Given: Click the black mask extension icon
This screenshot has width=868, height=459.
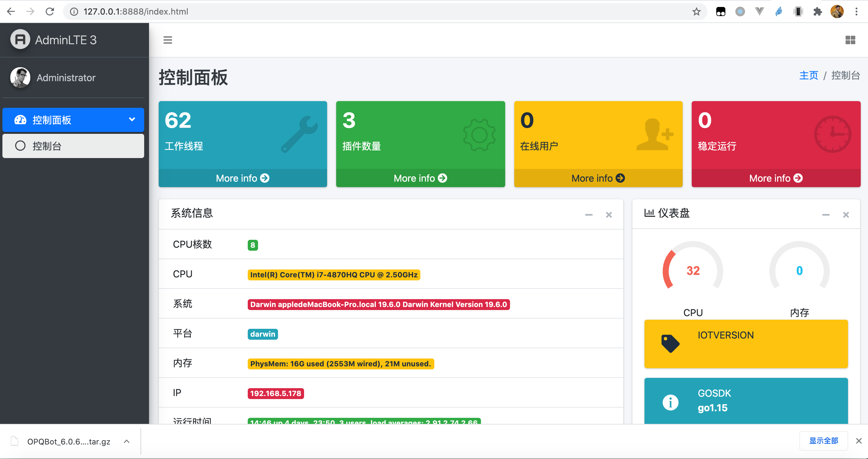Looking at the screenshot, I should pos(721,12).
